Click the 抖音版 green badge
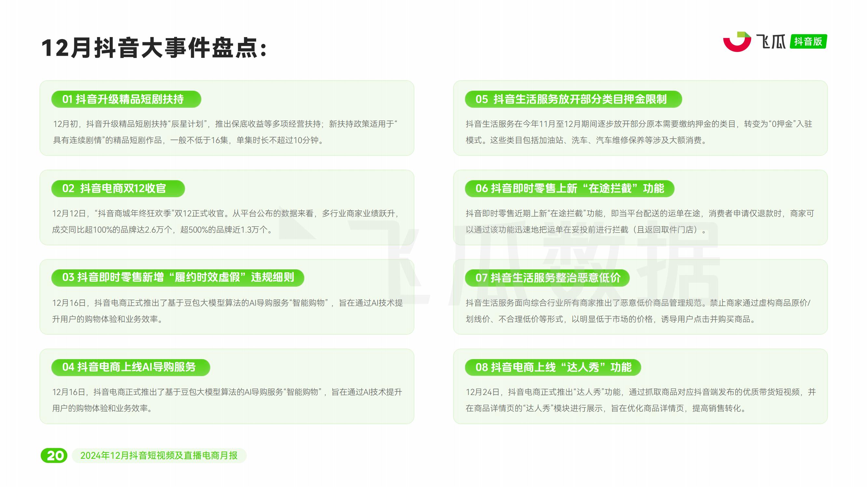The width and height of the screenshot is (868, 488). pos(808,42)
